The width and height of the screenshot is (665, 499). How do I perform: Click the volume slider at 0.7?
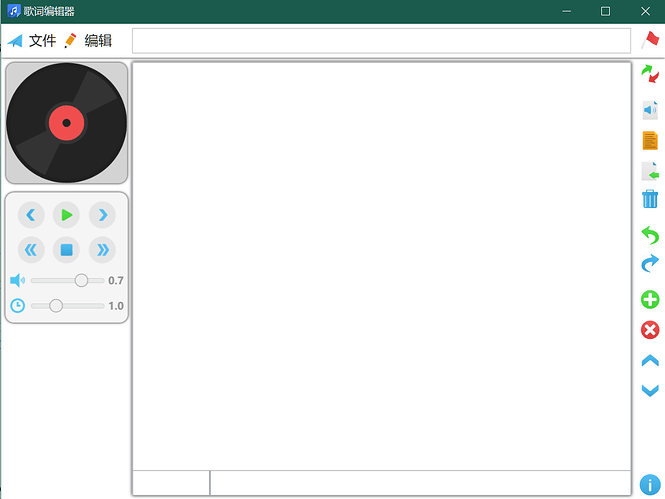[x=67, y=280]
